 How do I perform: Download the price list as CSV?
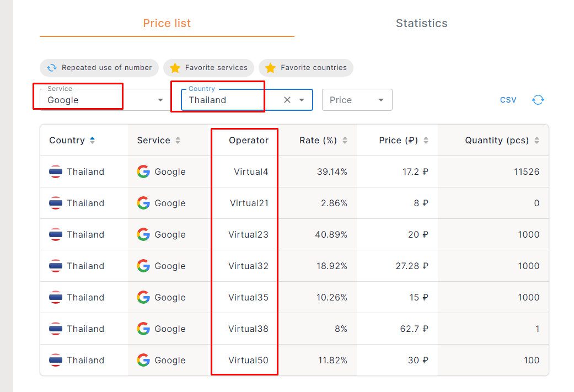click(508, 100)
